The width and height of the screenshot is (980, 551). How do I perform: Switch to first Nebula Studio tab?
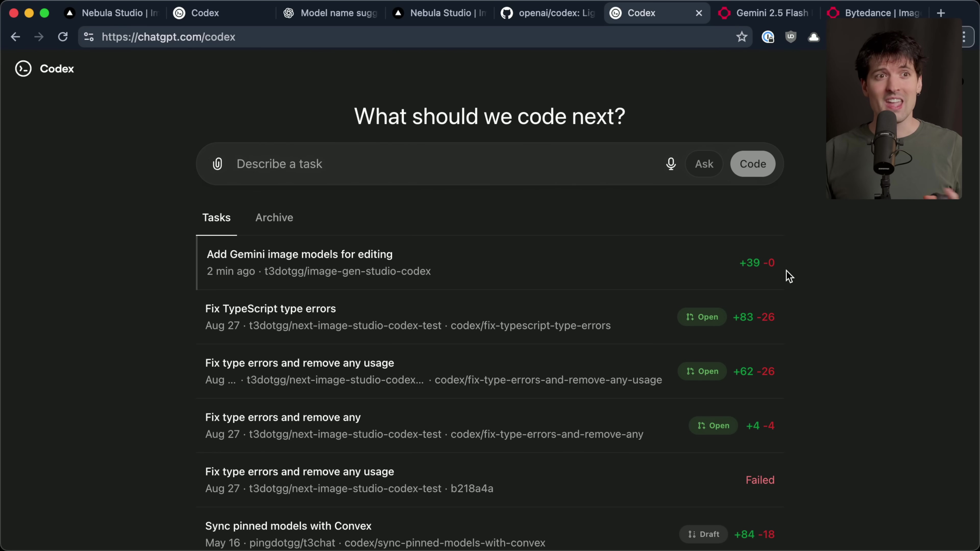click(112, 13)
